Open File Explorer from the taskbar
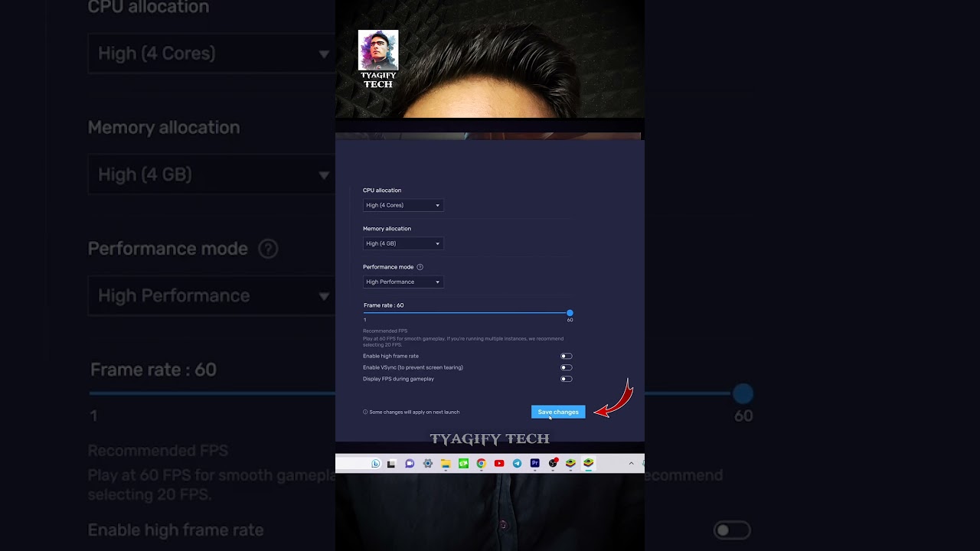 446,463
